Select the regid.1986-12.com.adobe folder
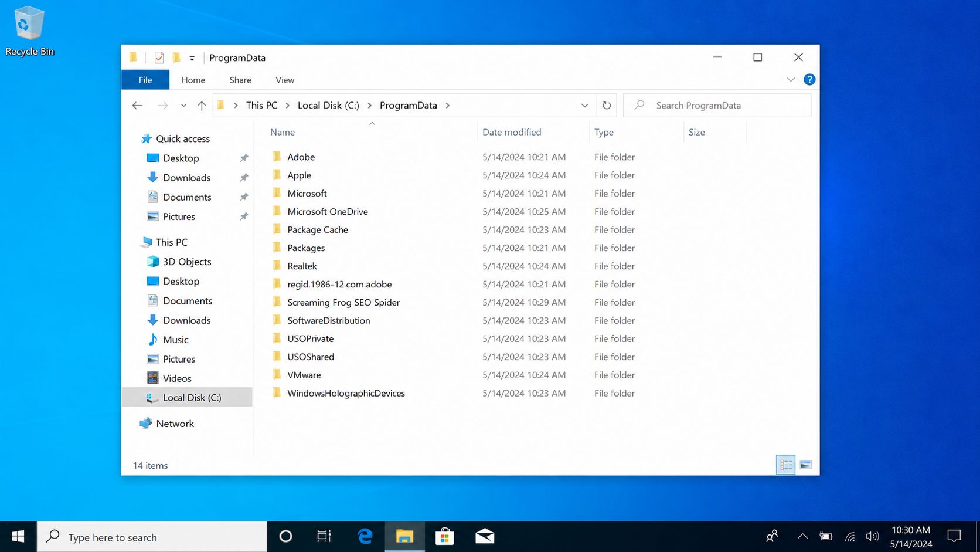The height and width of the screenshot is (552, 980). coord(339,285)
